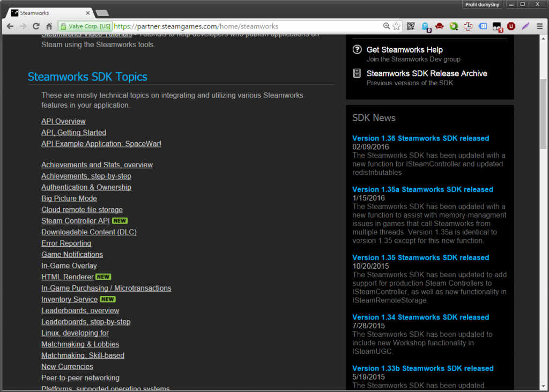The image size is (549, 392).
Task: Open the Ghostery ghost extension
Action: 425,27
